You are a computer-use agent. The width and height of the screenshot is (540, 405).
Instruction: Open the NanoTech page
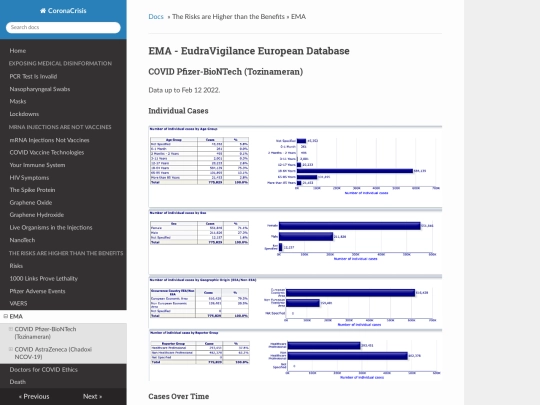pos(22,240)
